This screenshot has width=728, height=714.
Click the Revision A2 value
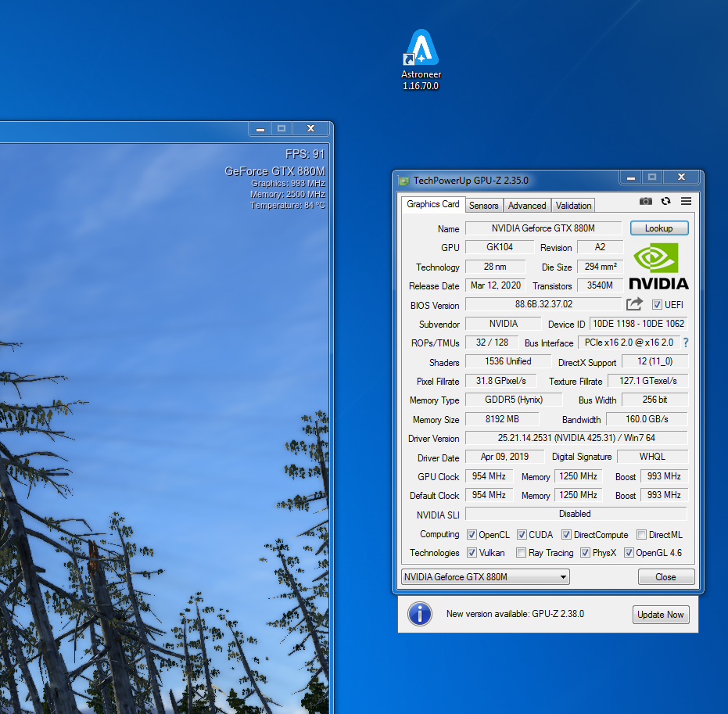tap(600, 247)
